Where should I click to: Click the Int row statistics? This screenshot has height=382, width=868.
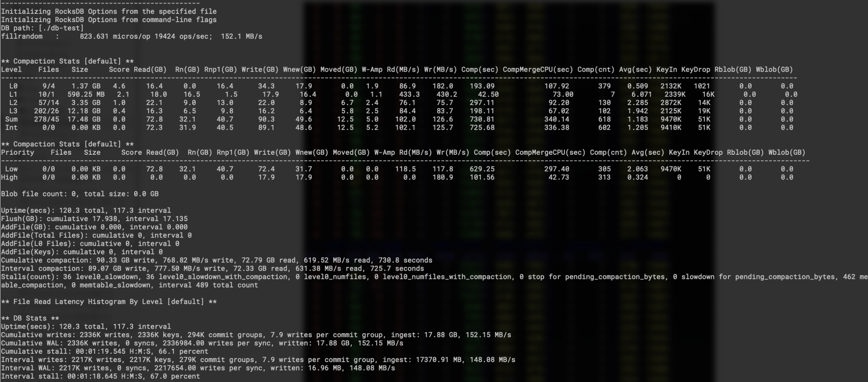click(109, 128)
